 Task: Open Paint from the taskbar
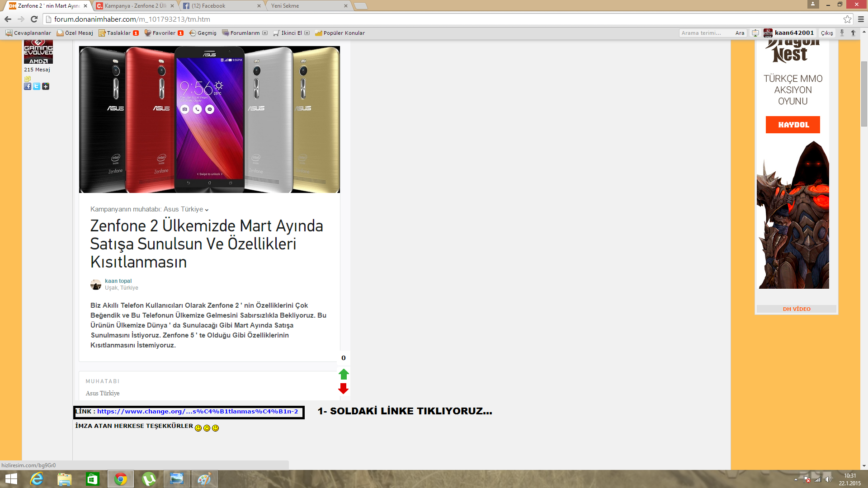coord(205,479)
